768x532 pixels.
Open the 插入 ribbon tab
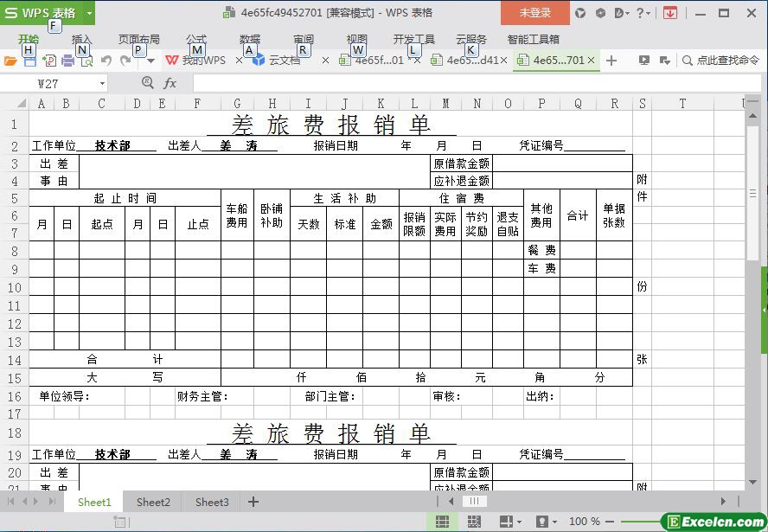click(81, 39)
